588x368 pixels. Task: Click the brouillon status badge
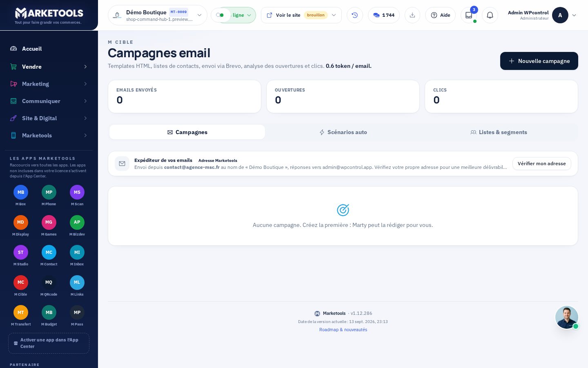[x=316, y=15]
